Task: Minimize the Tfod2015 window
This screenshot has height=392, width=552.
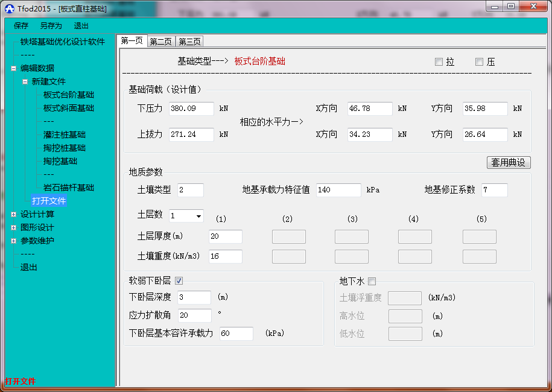Action: 495,6
